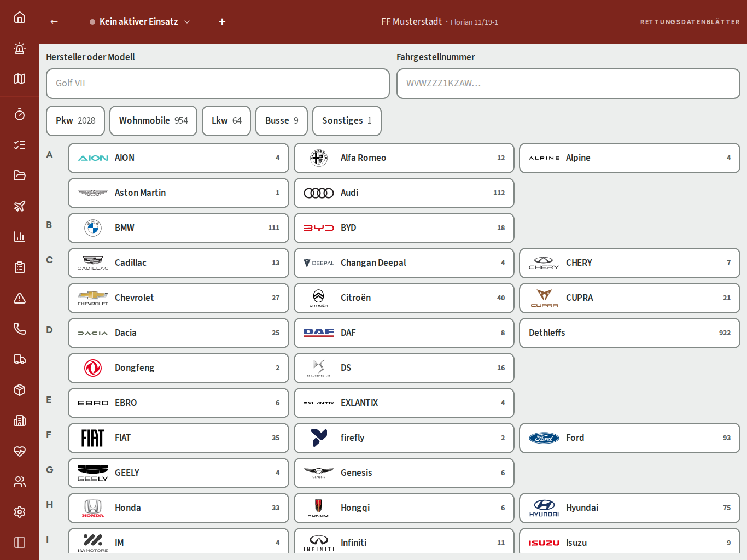Image resolution: width=747 pixels, height=560 pixels.
Task: Open the alarm siren icon in sidebar
Action: click(x=20, y=48)
